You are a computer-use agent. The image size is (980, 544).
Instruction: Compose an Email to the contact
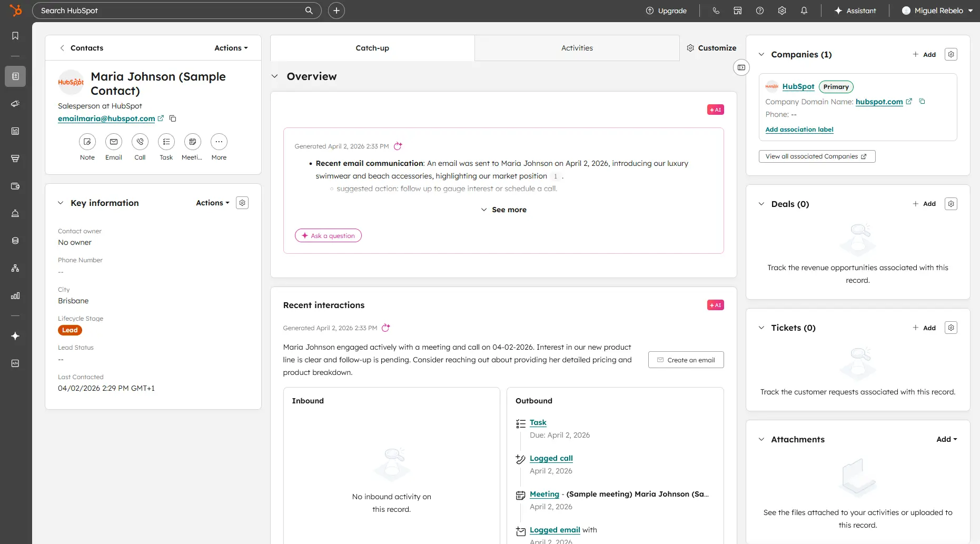[114, 142]
